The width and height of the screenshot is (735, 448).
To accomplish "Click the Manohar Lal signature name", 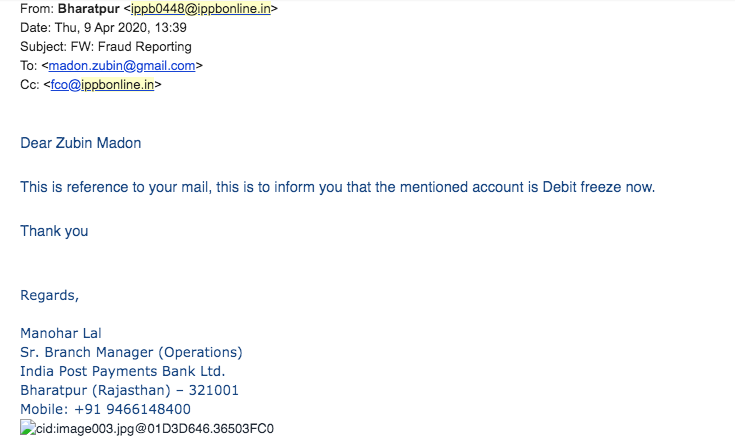I will point(60,333).
